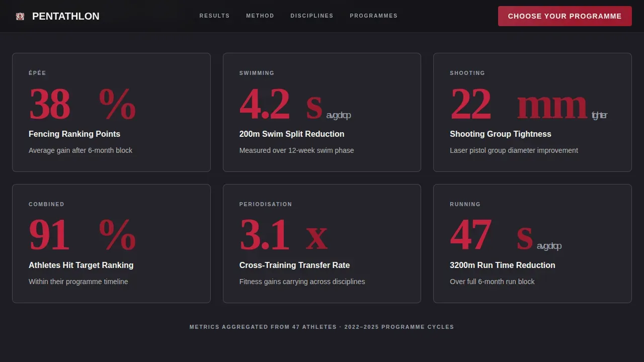Click the RUNNING category label
The height and width of the screenshot is (362, 644).
tap(465, 204)
